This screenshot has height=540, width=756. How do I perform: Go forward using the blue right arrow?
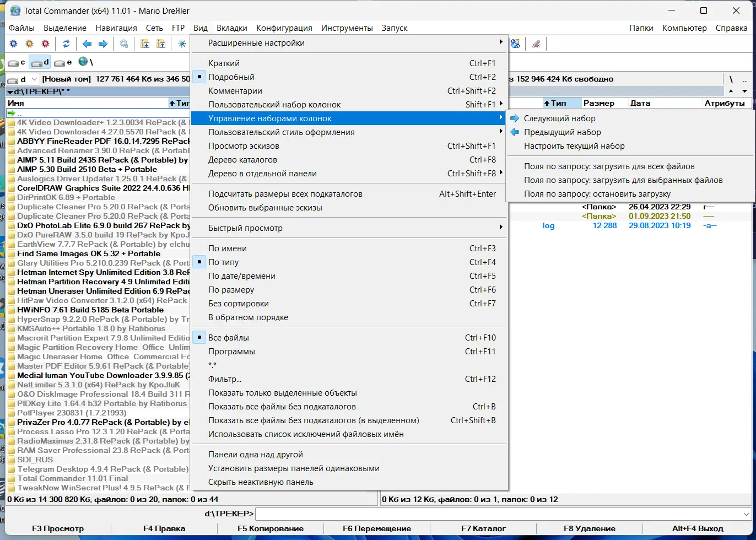(x=103, y=44)
